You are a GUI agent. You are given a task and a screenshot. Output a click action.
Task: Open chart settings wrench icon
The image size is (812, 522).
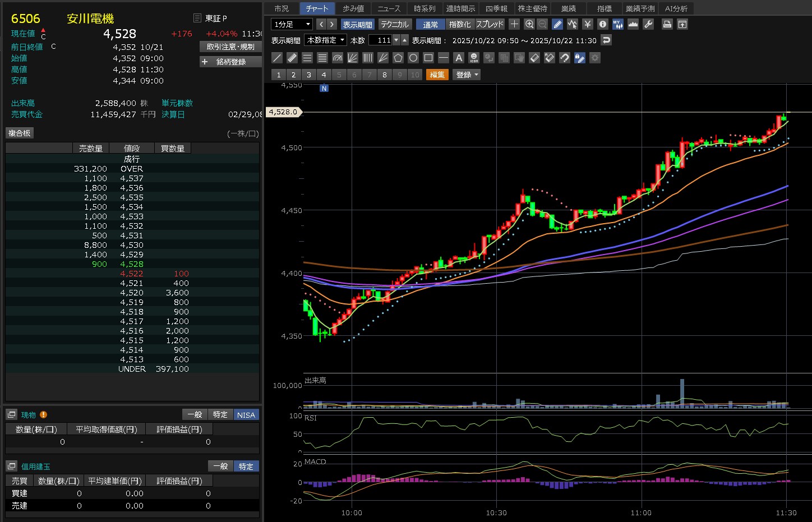648,24
